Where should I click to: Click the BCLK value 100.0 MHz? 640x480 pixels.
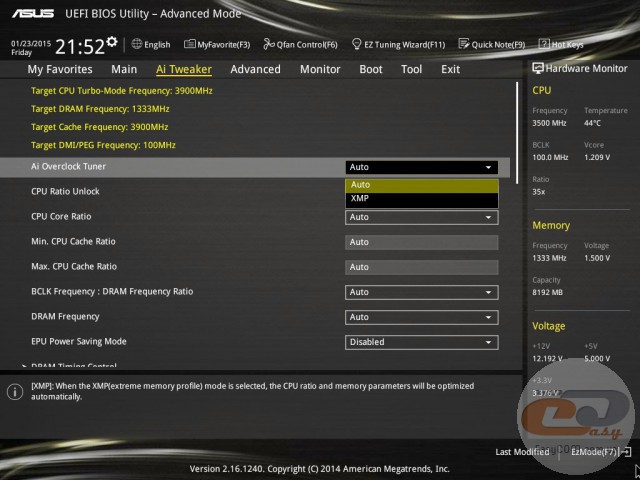click(x=550, y=157)
